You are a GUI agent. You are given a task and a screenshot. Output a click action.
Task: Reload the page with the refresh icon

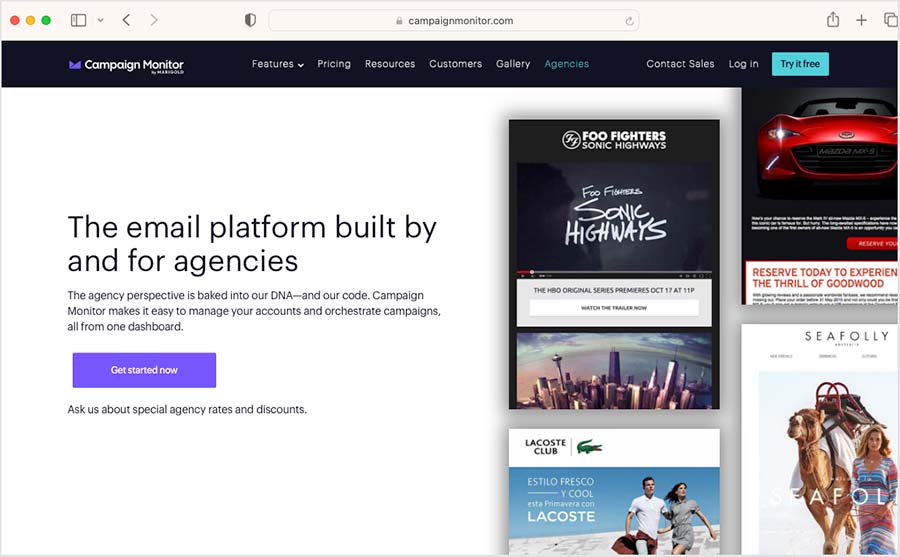pos(630,21)
